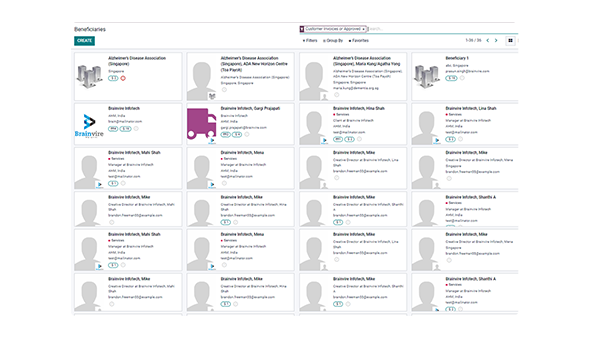Click first badge on Brainvire Infotech company card
The height and width of the screenshot is (360, 590).
pos(113,129)
